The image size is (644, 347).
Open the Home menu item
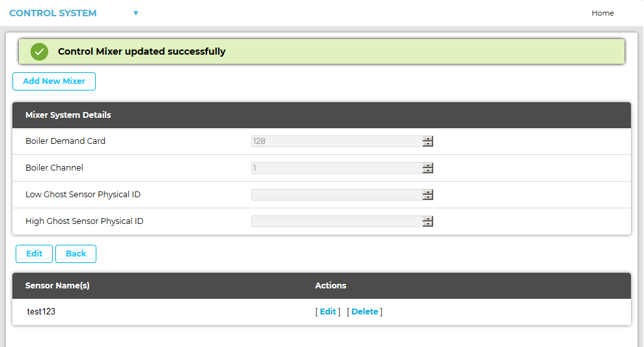[x=602, y=13]
